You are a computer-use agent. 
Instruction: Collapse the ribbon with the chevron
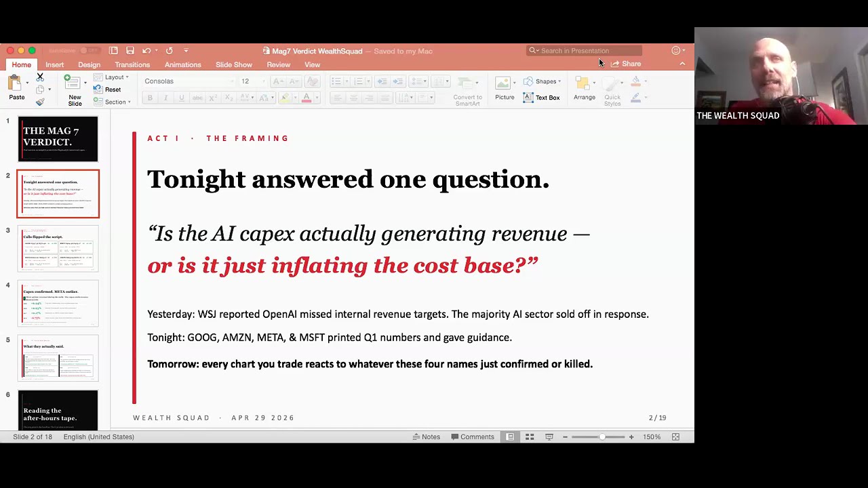(682, 64)
